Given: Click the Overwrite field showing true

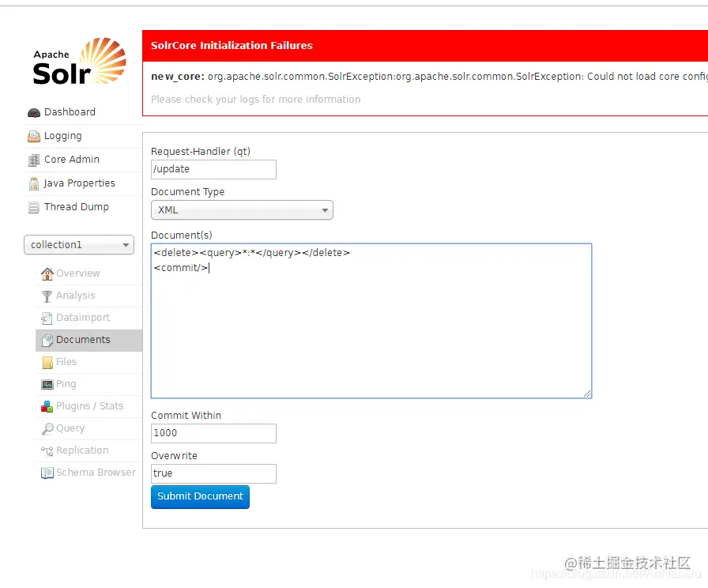Looking at the screenshot, I should [213, 473].
